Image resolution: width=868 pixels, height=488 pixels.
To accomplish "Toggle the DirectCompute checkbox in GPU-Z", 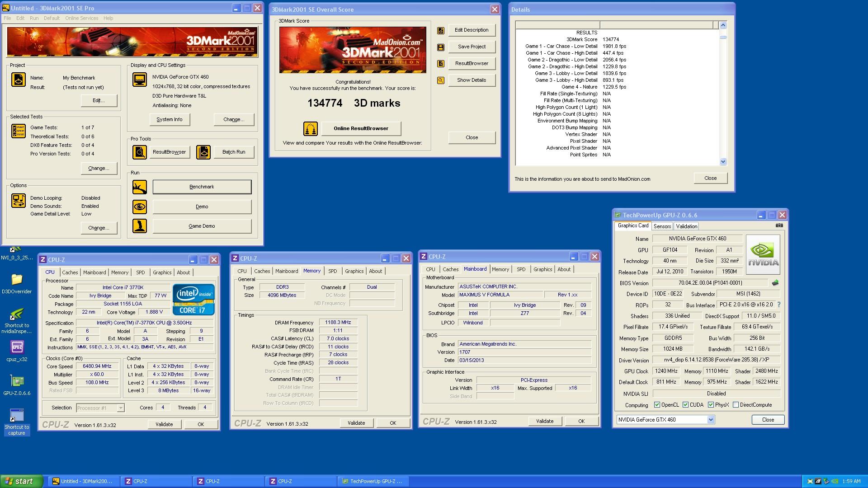I will pos(736,405).
